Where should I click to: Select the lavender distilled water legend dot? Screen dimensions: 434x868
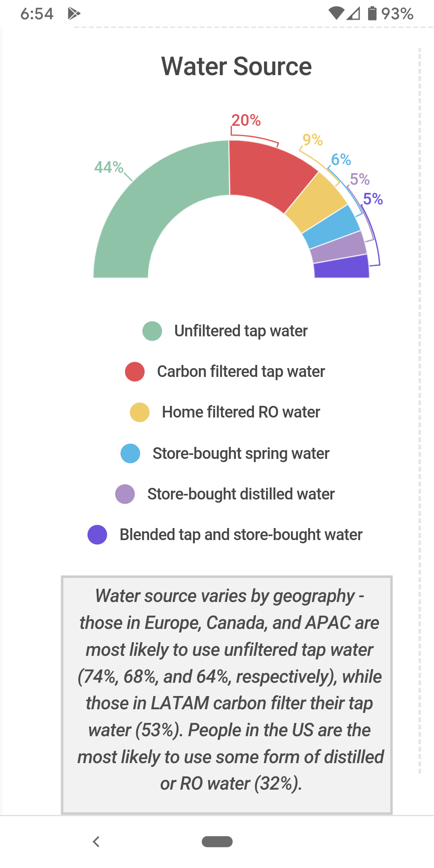coord(125,494)
